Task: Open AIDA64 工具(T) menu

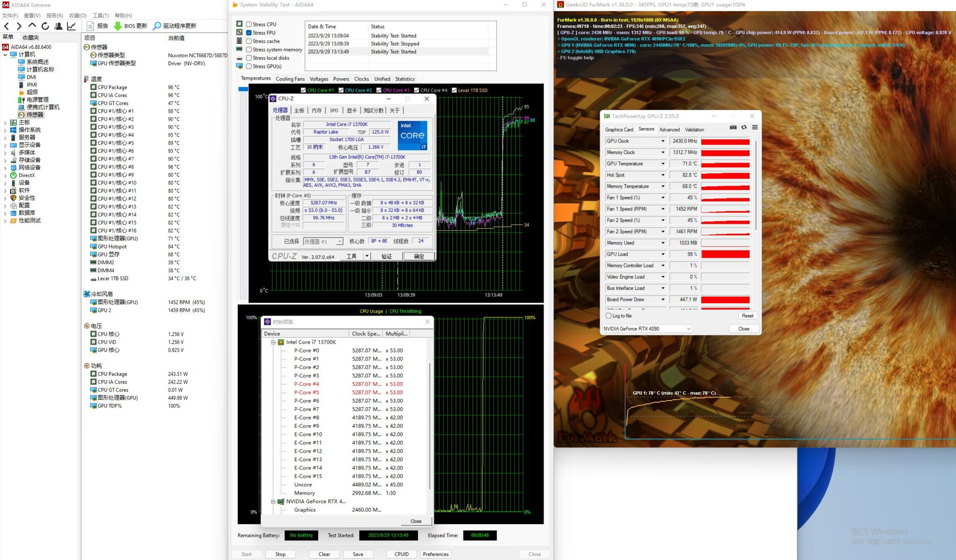Action: tap(101, 16)
